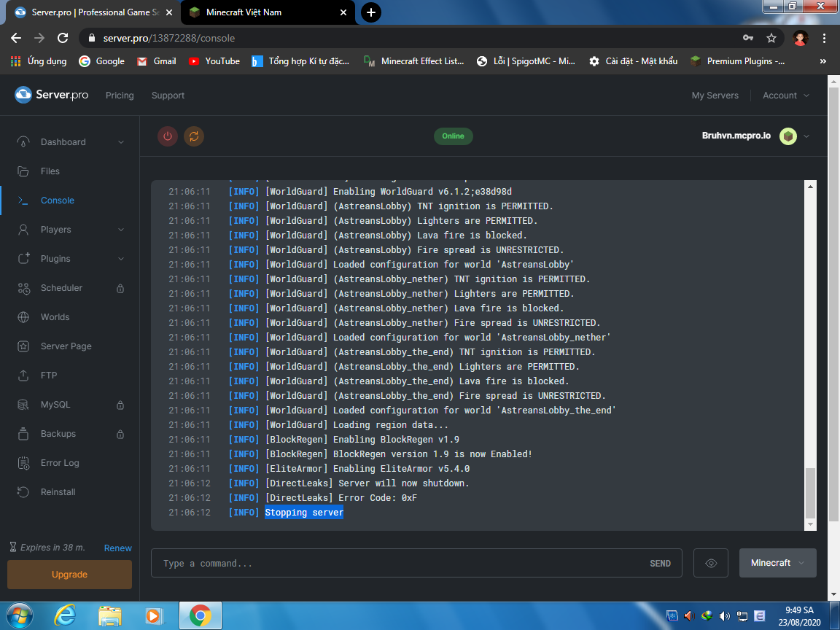This screenshot has width=840, height=630.
Task: Click the Online status badge
Action: pyautogui.click(x=454, y=136)
